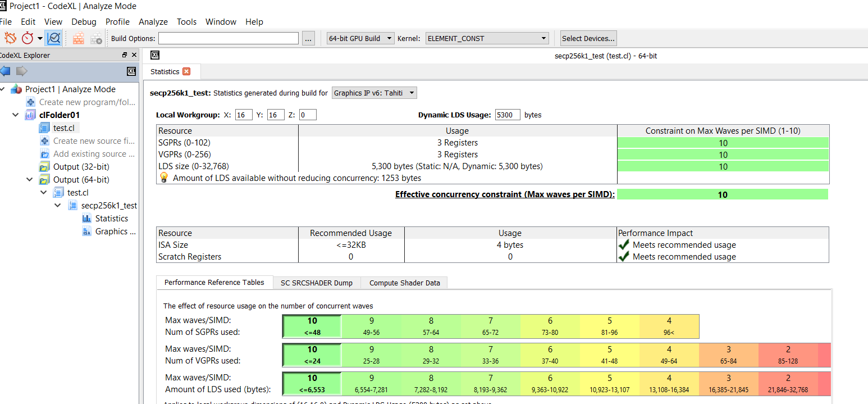Image resolution: width=868 pixels, height=404 pixels.
Task: Click the Scratch Registers checkmark icon
Action: [x=623, y=257]
